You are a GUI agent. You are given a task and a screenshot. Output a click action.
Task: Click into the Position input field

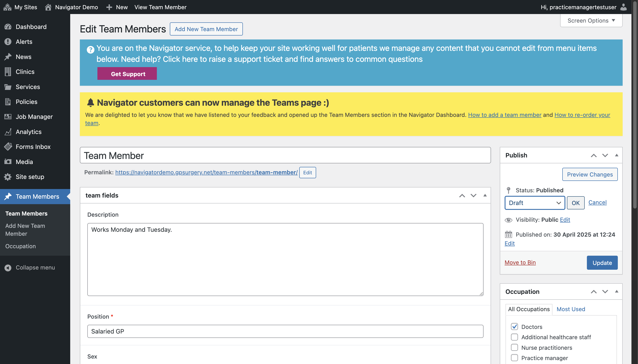(x=285, y=331)
